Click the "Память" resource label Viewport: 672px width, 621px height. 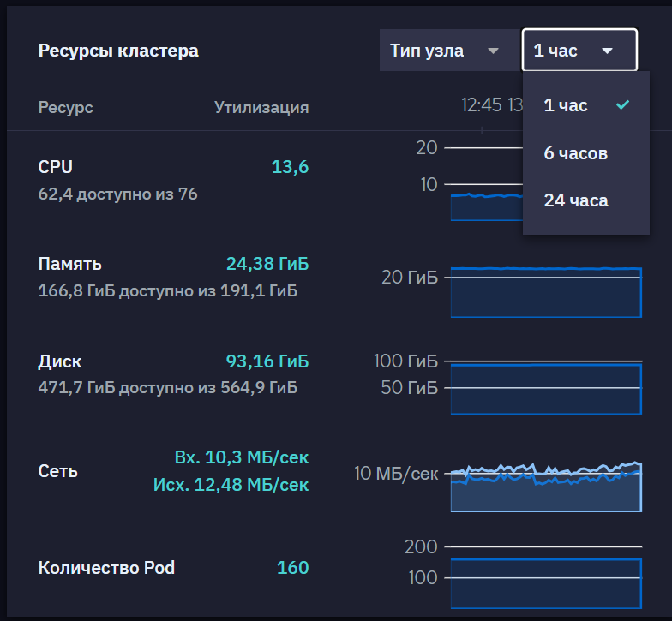70,264
